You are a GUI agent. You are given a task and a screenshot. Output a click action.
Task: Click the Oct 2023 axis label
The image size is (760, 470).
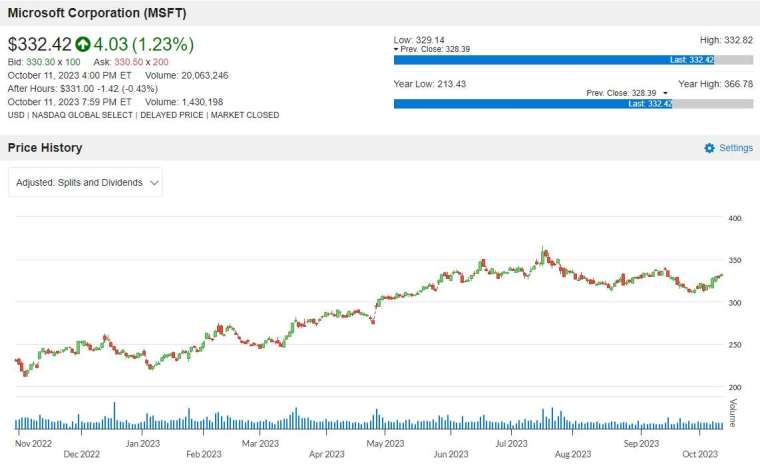tap(700, 454)
